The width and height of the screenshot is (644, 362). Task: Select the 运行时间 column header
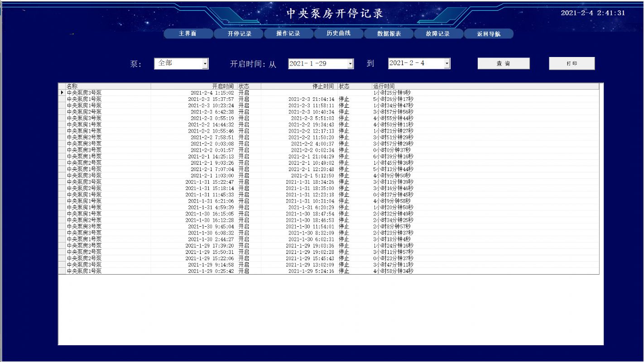485,86
